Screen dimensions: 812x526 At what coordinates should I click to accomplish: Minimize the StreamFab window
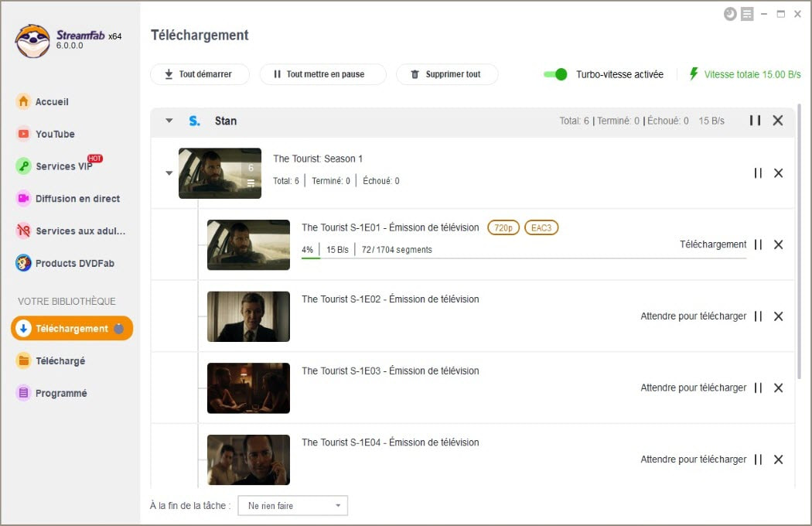[764, 14]
